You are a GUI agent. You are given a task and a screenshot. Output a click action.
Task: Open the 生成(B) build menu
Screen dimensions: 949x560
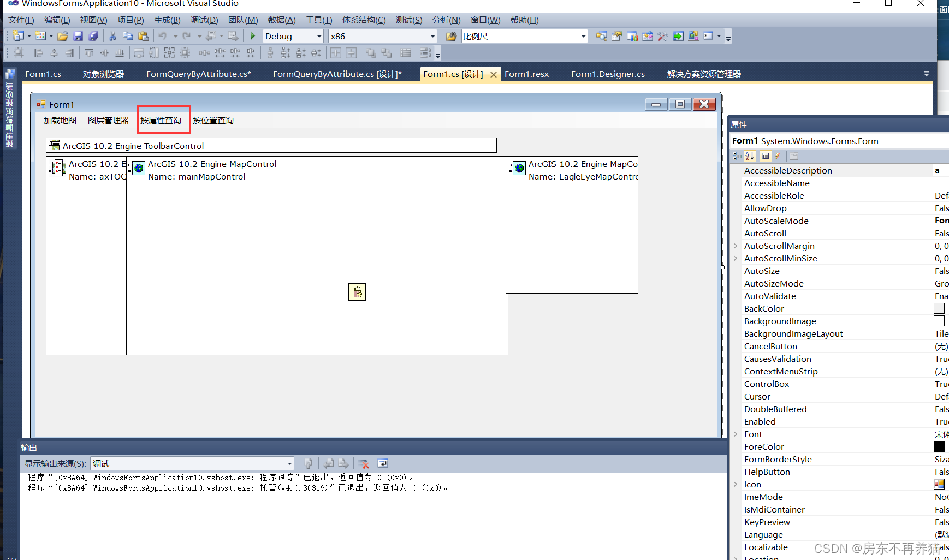pyautogui.click(x=167, y=20)
